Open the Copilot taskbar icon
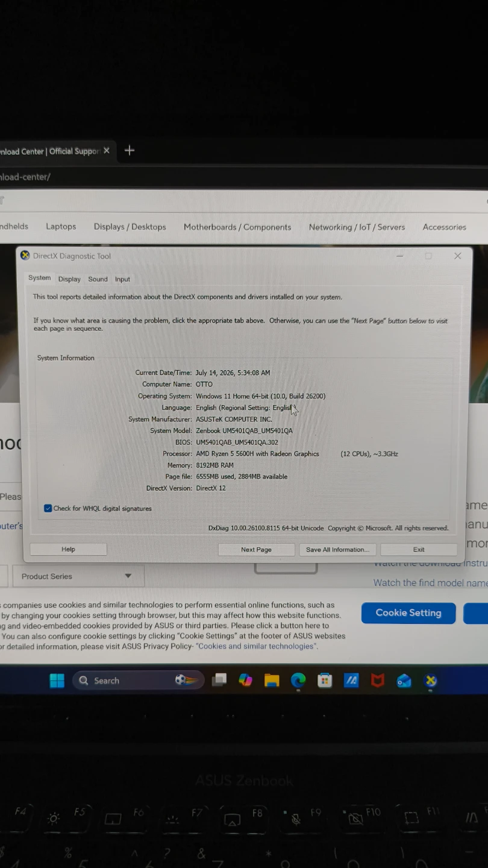Image resolution: width=488 pixels, height=868 pixels. click(245, 681)
